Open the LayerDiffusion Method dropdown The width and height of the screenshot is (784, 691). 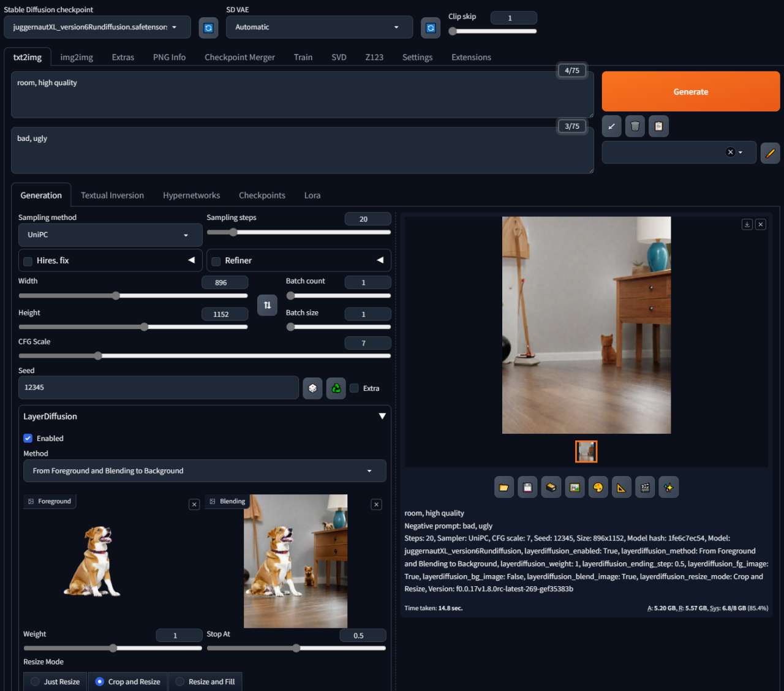tap(205, 471)
